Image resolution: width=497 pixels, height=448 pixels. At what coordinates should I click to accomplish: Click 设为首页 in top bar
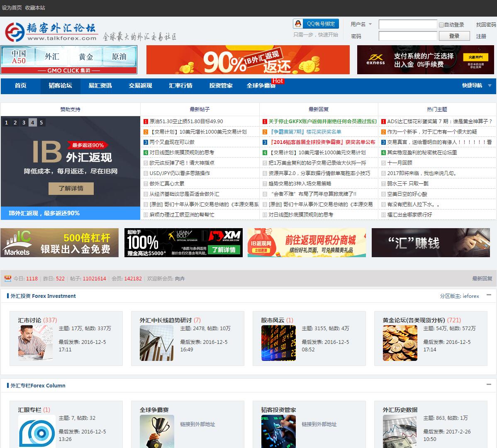[x=12, y=7]
